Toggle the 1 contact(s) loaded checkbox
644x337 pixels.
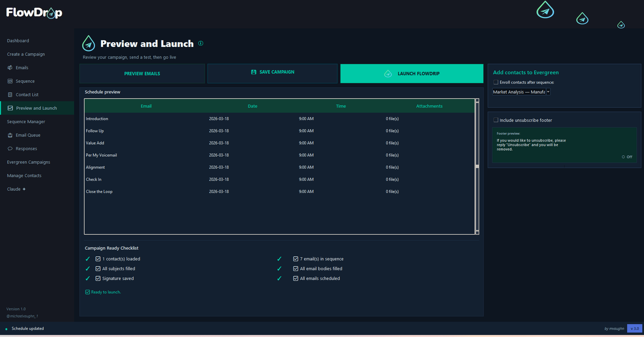(98, 259)
